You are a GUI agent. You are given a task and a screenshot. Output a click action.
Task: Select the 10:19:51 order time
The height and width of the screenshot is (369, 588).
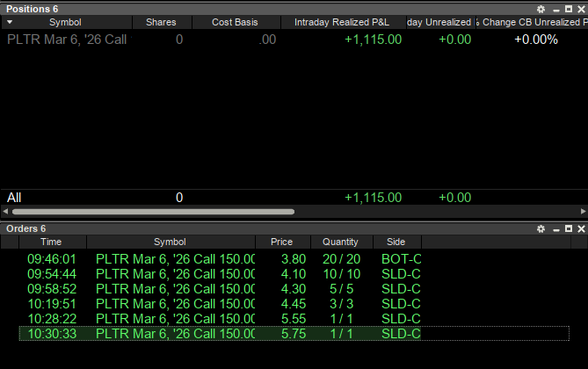click(x=52, y=304)
